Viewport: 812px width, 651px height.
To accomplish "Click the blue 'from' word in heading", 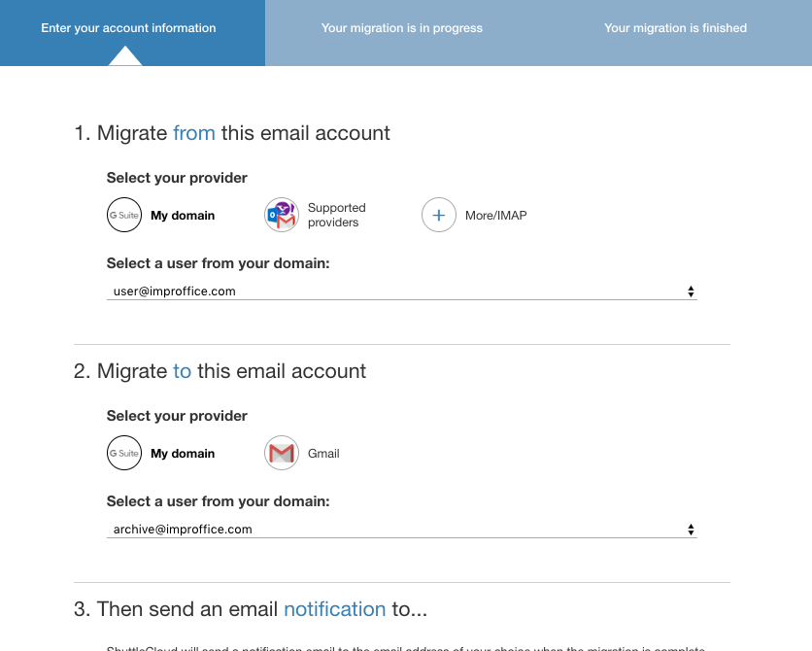I will (194, 133).
